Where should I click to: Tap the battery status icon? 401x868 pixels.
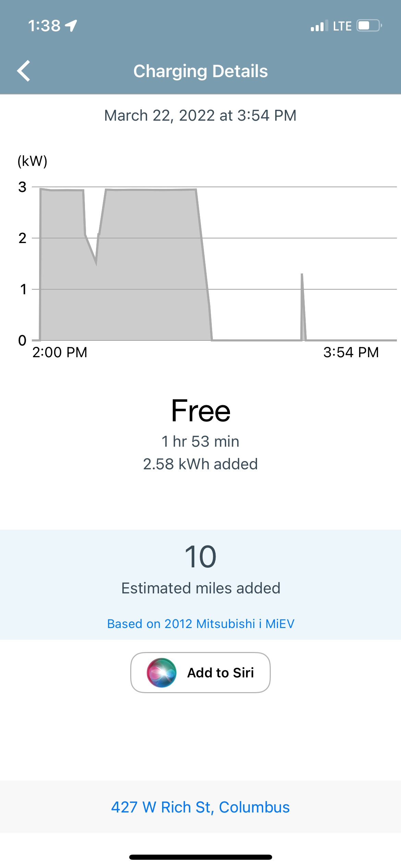(x=369, y=26)
